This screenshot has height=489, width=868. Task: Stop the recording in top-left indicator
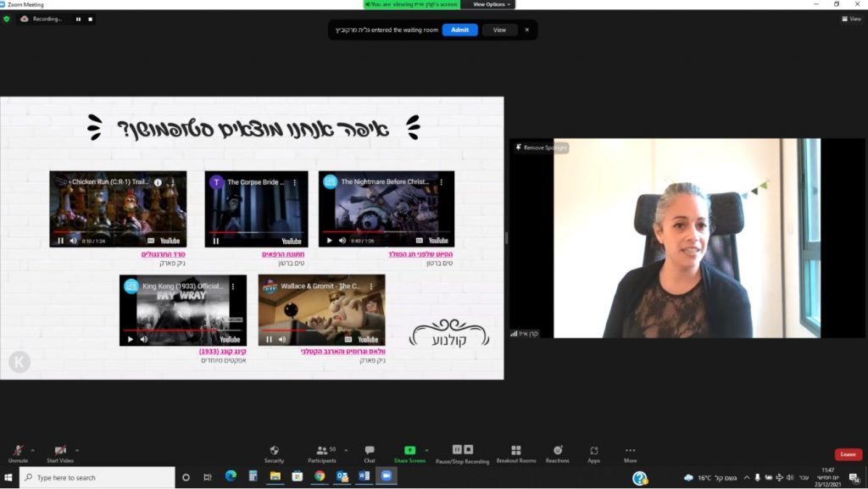click(90, 19)
